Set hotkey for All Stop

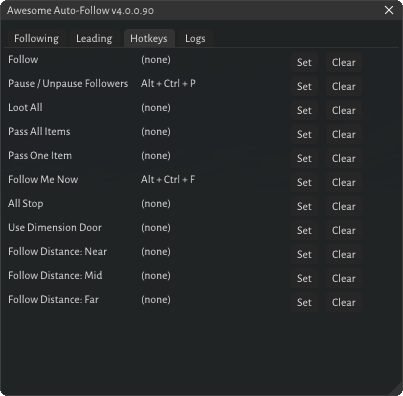click(304, 206)
